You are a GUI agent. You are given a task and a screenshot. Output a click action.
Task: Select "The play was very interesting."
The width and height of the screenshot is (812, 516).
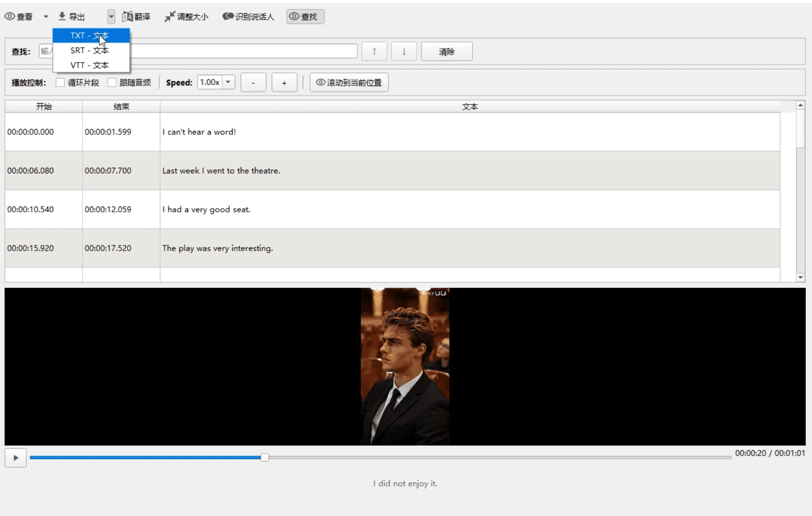click(x=218, y=248)
